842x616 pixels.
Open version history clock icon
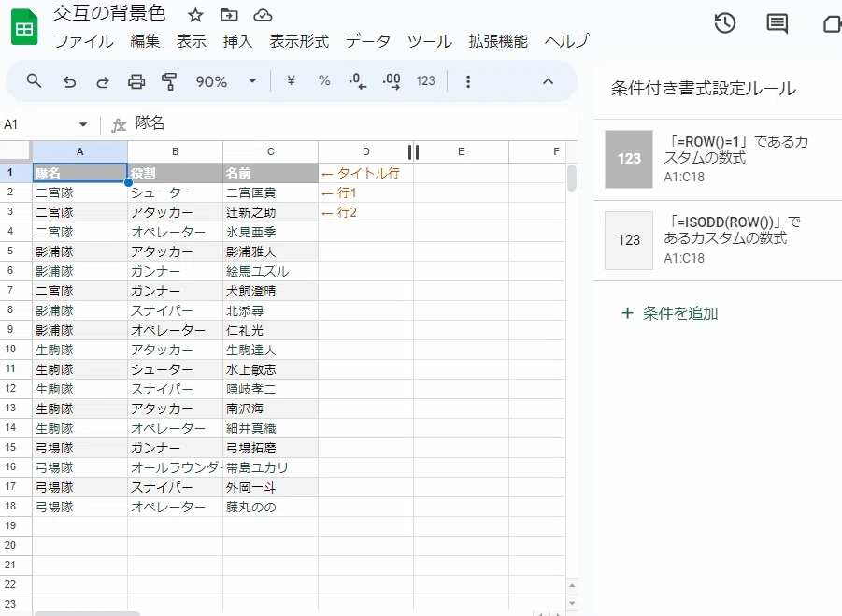click(725, 23)
